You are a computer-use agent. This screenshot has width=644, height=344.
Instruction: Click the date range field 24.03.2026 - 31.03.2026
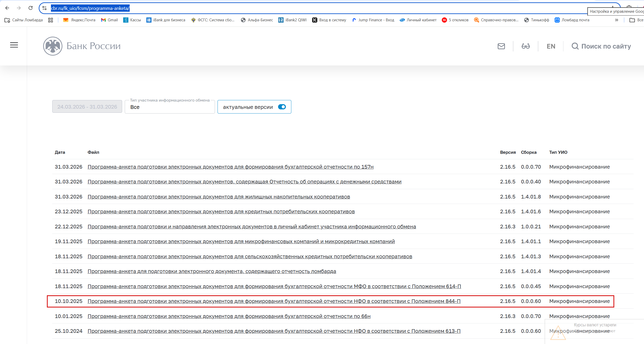point(87,107)
